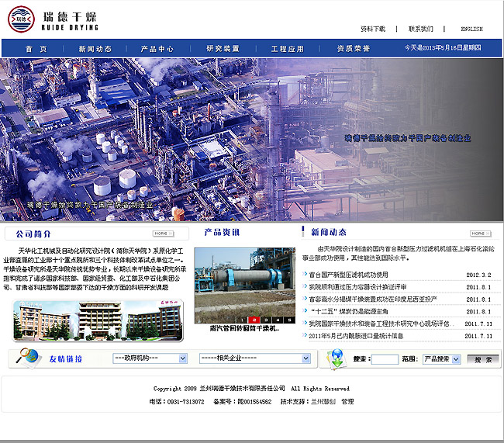The height and width of the screenshot is (443, 504).
Task: Open the 产品中心 navigation menu
Action: click(x=157, y=49)
